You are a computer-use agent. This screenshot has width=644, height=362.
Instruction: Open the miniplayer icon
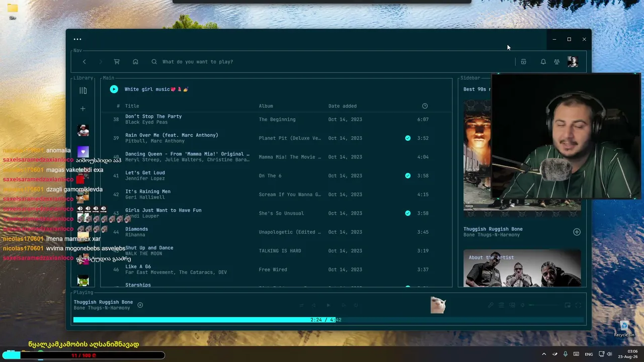click(x=567, y=305)
